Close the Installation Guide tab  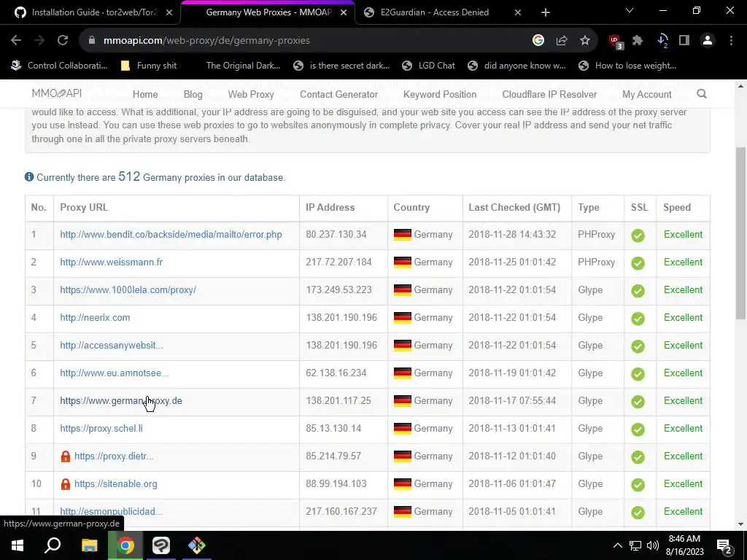pos(169,12)
